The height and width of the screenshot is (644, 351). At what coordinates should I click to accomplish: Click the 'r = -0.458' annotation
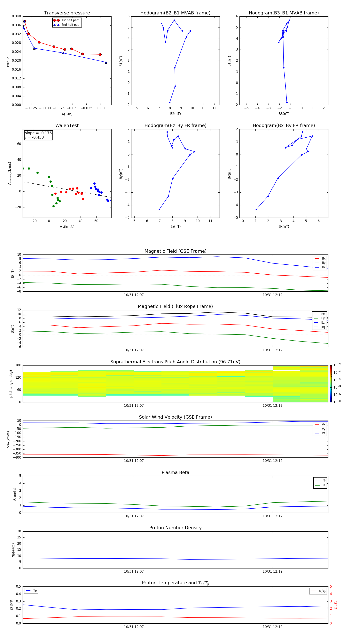[x=35, y=137]
